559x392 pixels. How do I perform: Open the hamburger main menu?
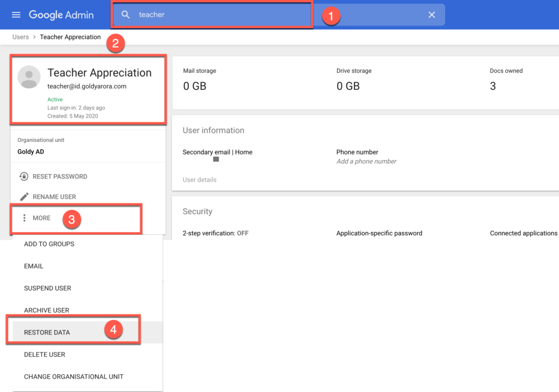[x=16, y=15]
